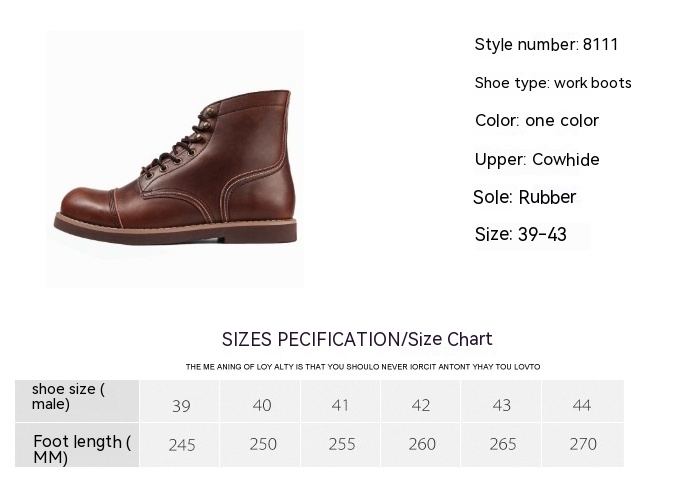The width and height of the screenshot is (699, 485).
Task: Select the 270 foot length cell
Action: click(x=583, y=445)
